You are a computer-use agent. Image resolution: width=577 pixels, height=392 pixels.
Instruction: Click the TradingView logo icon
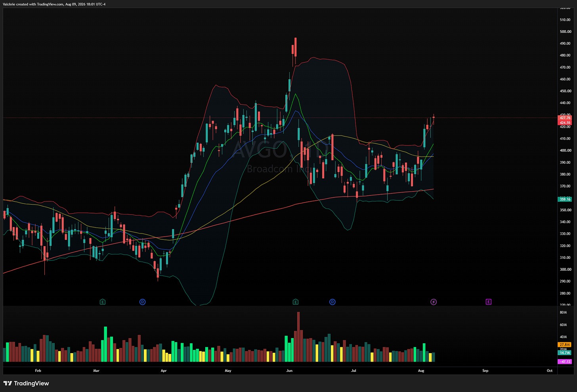tap(8, 383)
